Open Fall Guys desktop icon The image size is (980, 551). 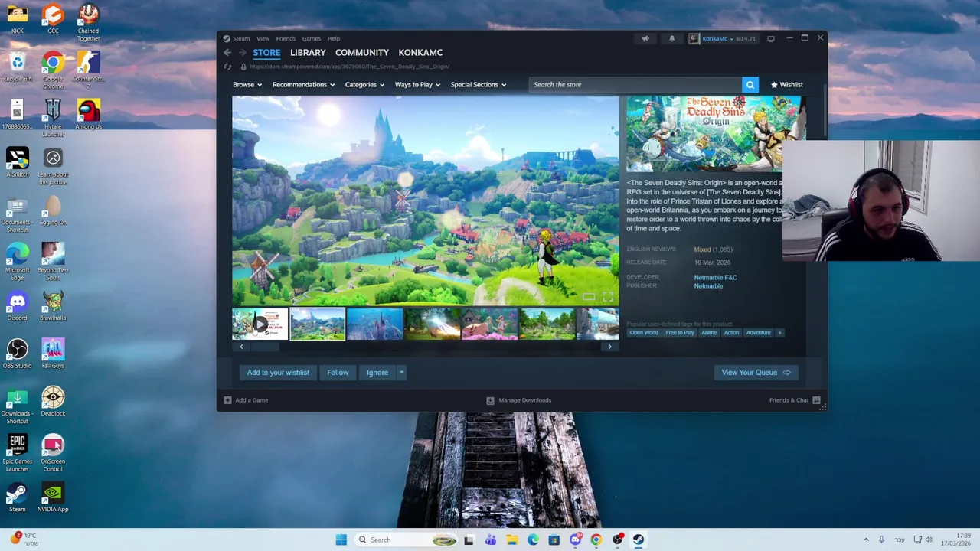tap(53, 354)
